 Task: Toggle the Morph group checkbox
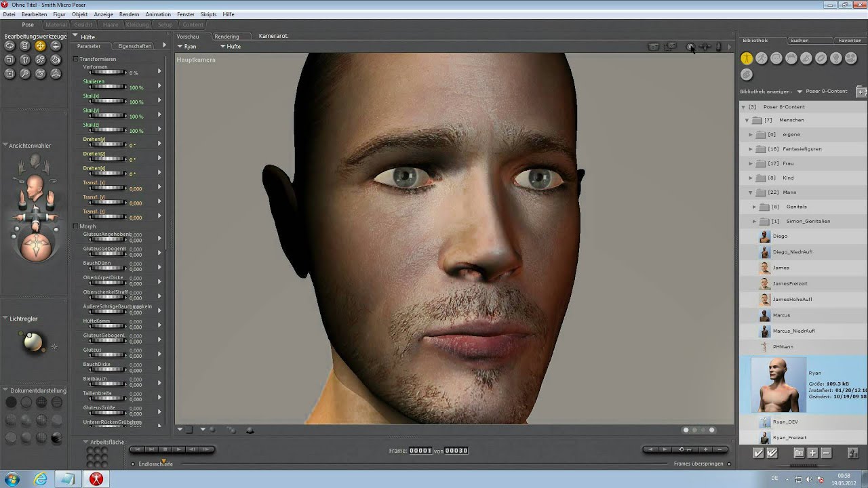pos(76,226)
